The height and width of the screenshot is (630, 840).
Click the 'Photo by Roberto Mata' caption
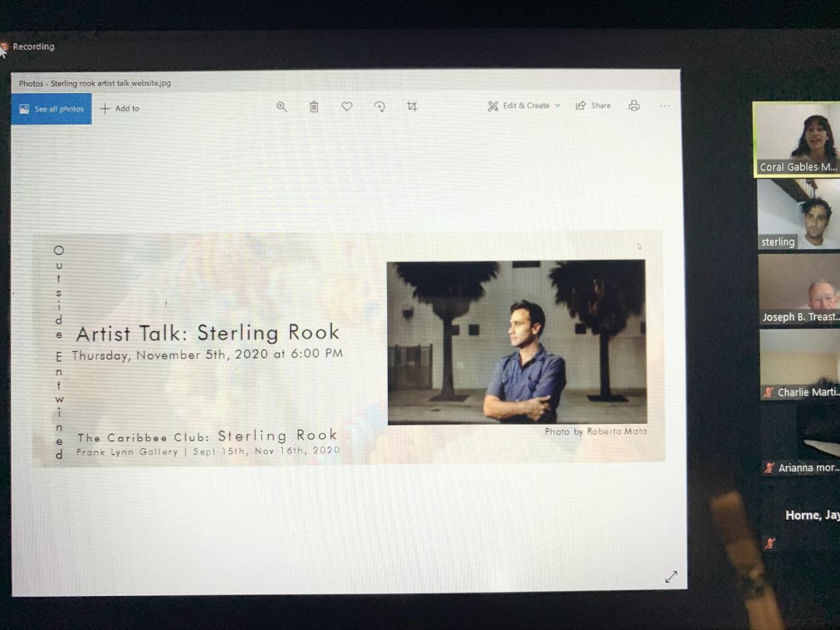(x=596, y=431)
